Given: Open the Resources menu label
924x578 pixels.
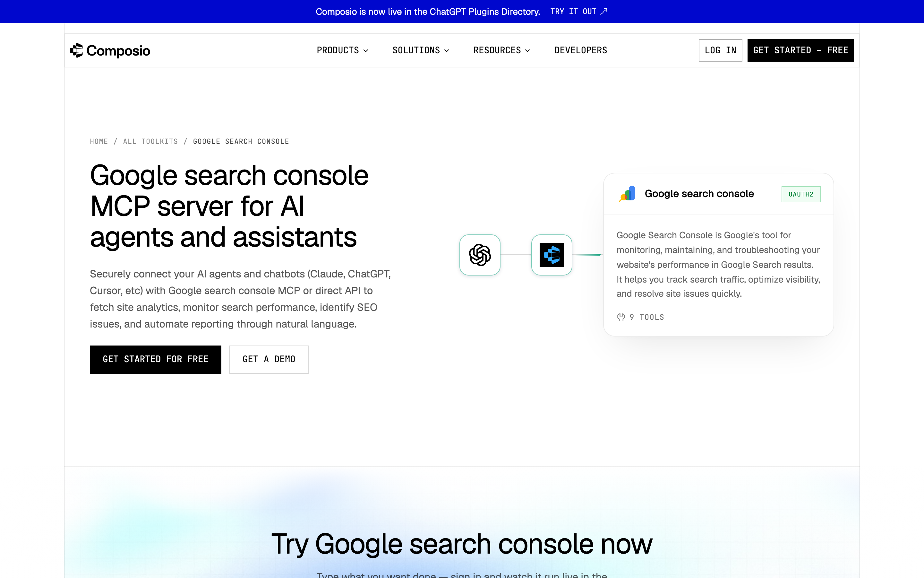Looking at the screenshot, I should (497, 50).
